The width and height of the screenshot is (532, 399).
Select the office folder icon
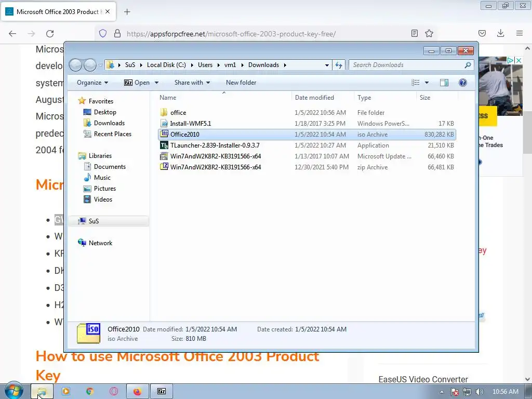(164, 112)
